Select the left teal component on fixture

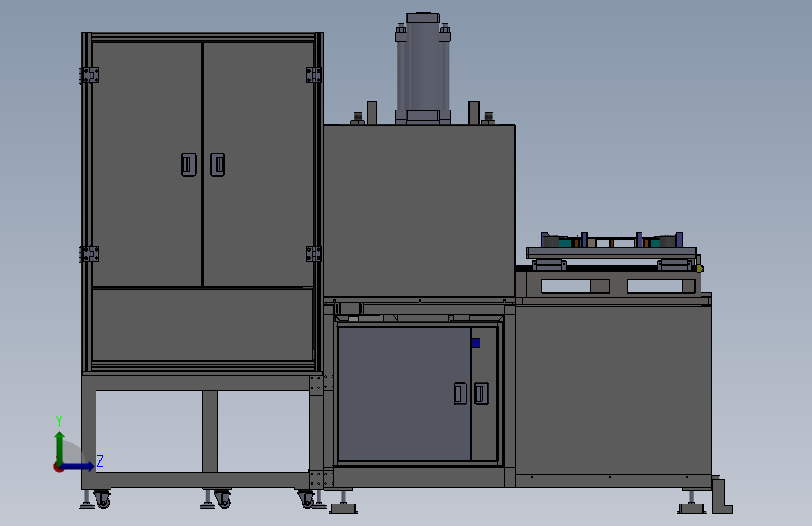coord(565,241)
